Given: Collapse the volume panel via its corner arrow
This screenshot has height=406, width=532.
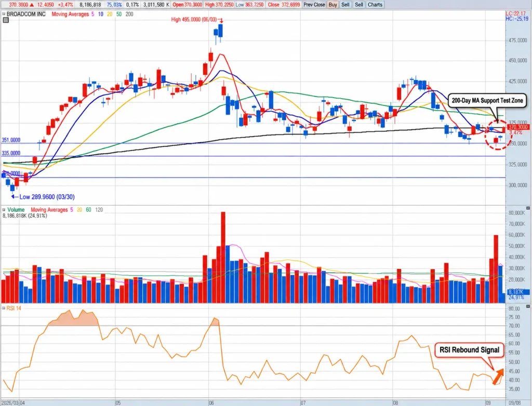Looking at the screenshot, I should pos(528,208).
